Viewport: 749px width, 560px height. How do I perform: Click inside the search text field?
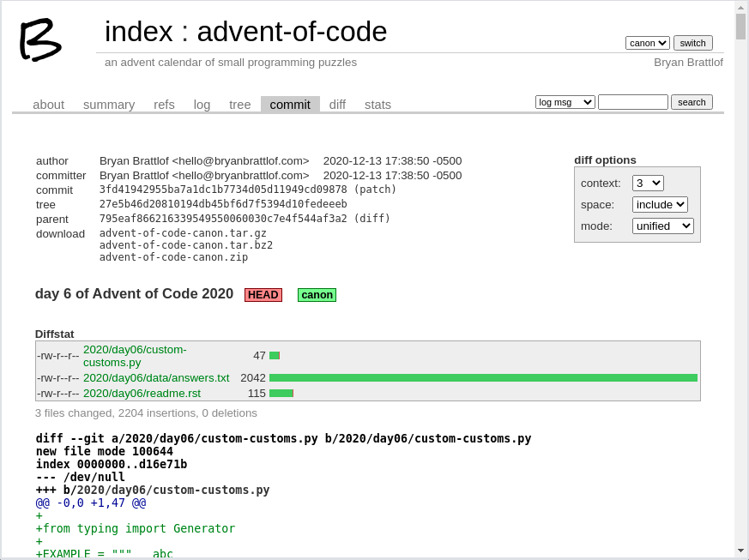(632, 101)
